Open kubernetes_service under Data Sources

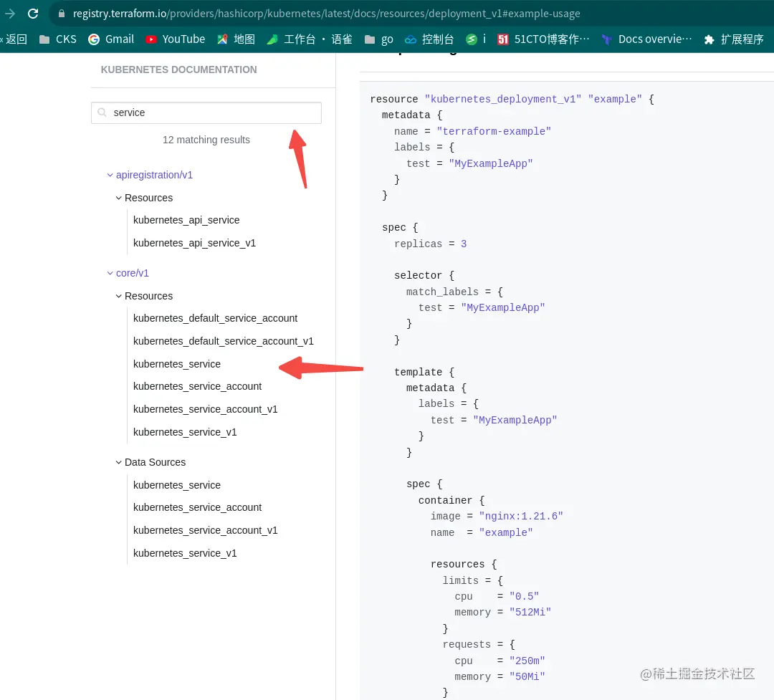pos(177,485)
